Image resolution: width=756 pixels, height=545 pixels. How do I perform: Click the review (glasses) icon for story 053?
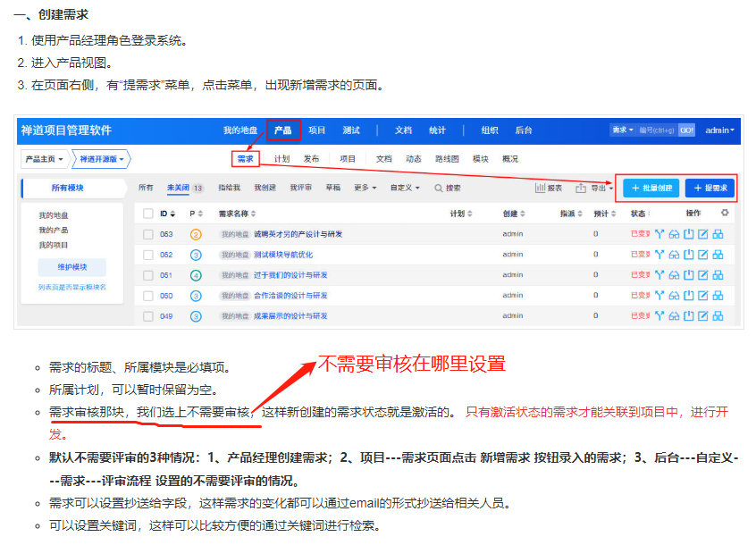tap(674, 234)
